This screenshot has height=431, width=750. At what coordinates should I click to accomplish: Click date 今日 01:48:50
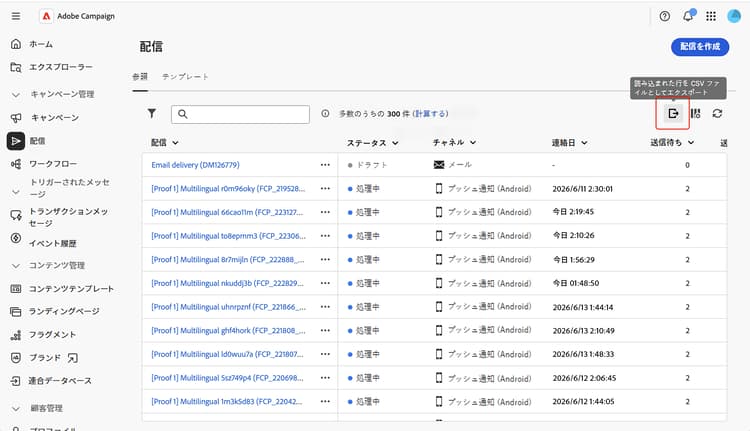(576, 283)
